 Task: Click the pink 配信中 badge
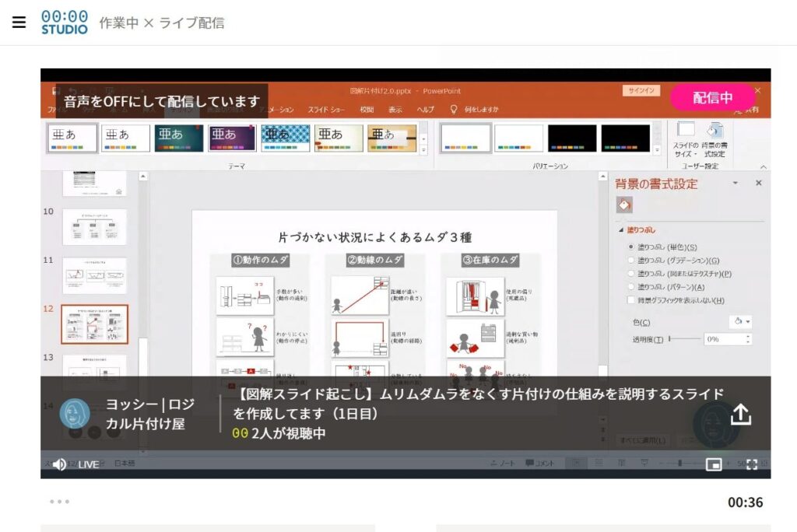713,97
